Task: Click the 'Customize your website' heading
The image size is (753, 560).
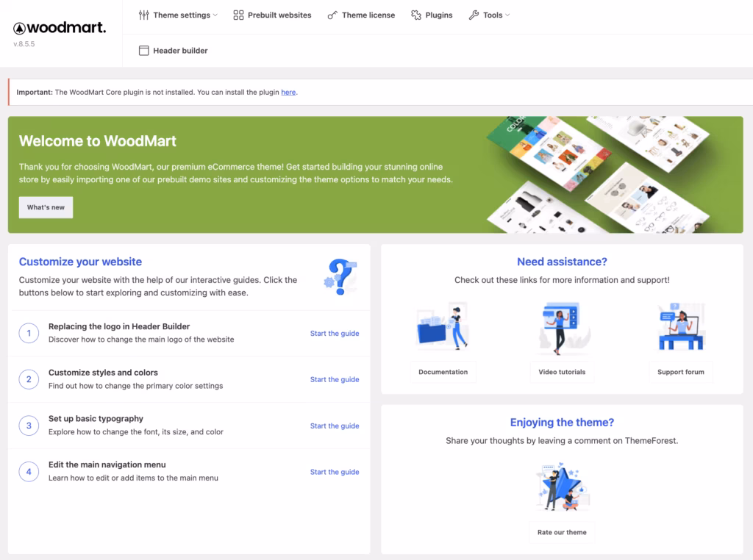Action: coord(80,262)
